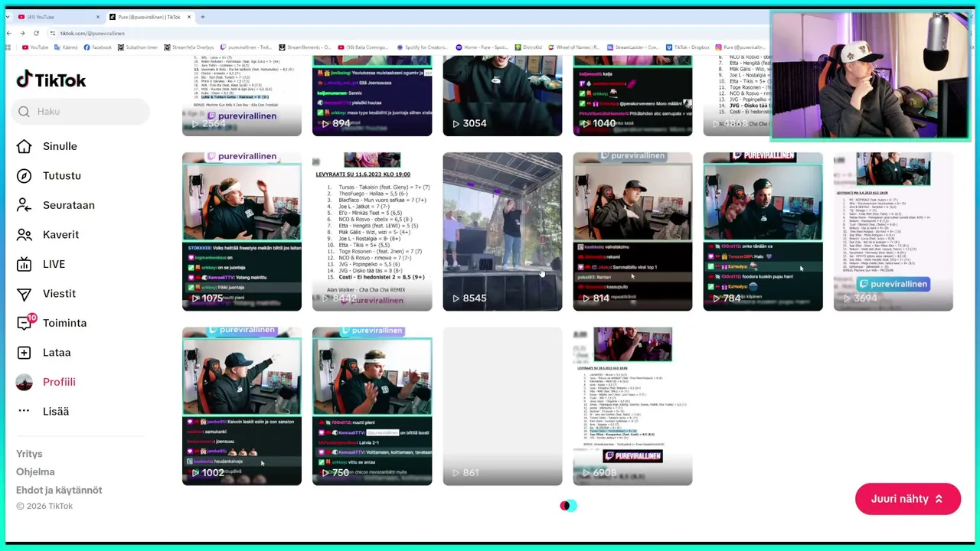
Task: Open the Toiminta activity icon with badge
Action: click(x=25, y=322)
